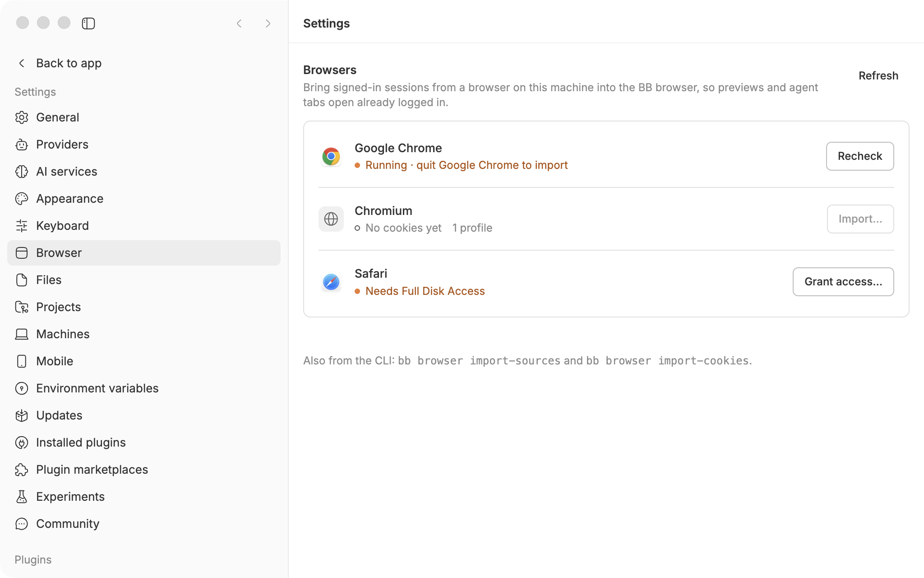Select the Browser settings section

tap(144, 253)
